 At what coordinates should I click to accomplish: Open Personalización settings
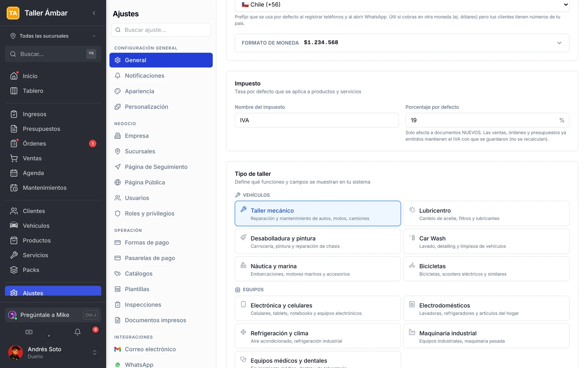(161, 107)
